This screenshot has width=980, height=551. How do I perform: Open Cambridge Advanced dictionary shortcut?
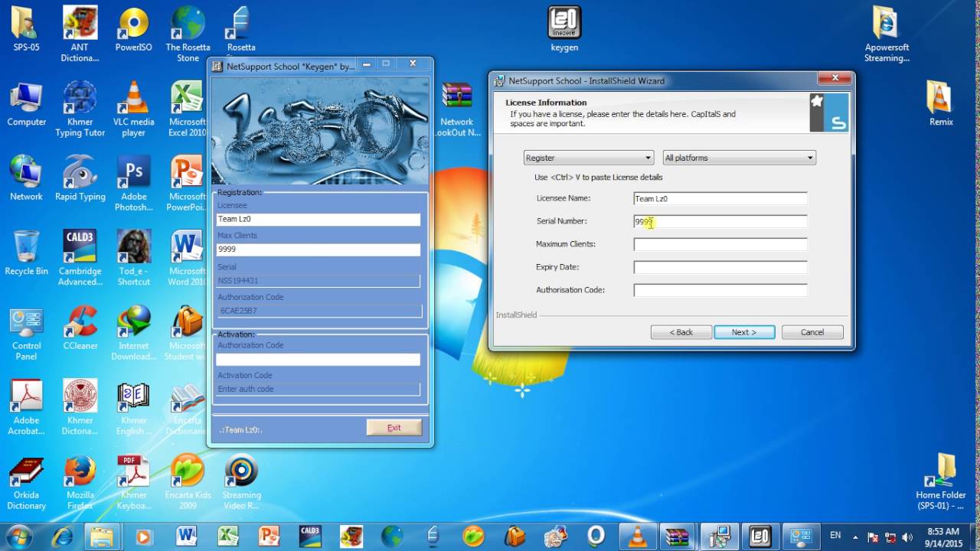pos(80,258)
